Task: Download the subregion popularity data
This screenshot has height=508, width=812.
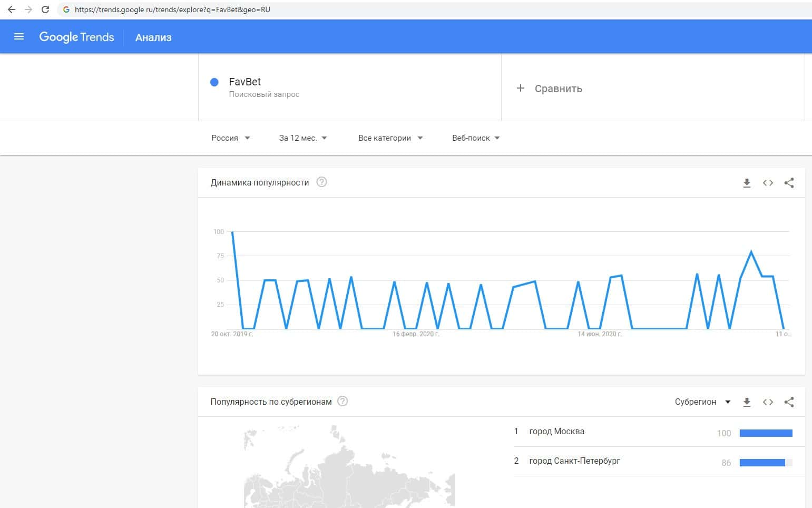Action: [747, 402]
